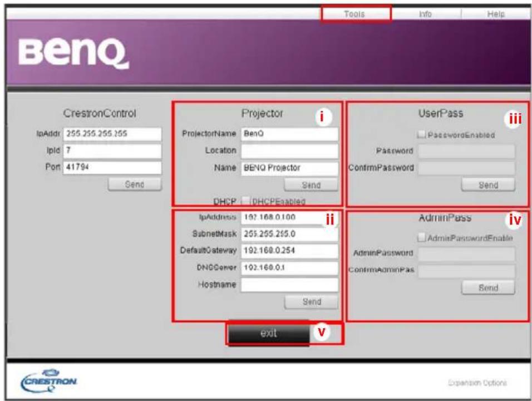Click the ConfirmAdminPas field
The image size is (532, 401).
466,271
